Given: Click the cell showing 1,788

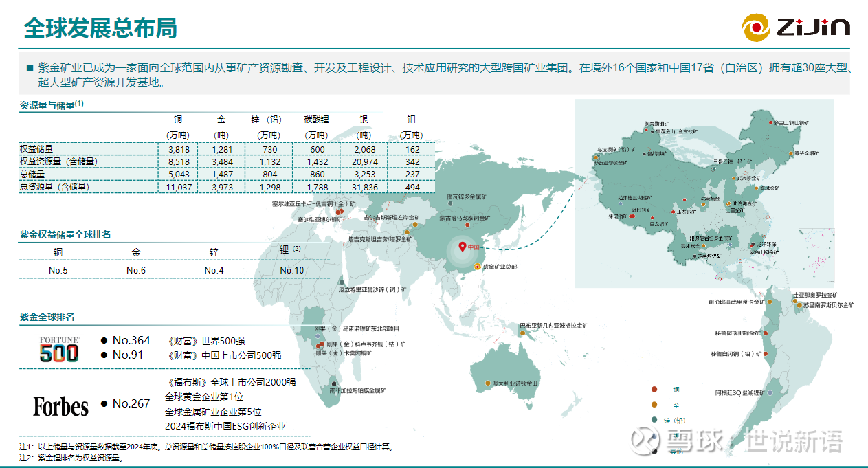Looking at the screenshot, I should (317, 187).
